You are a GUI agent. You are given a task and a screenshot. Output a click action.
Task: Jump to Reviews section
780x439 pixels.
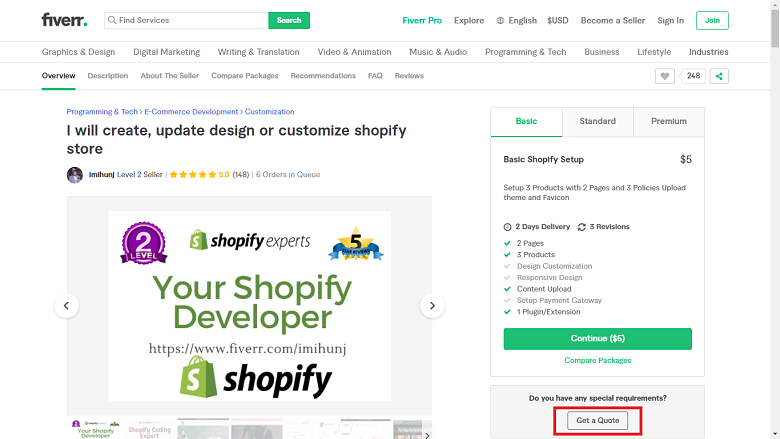coord(409,76)
